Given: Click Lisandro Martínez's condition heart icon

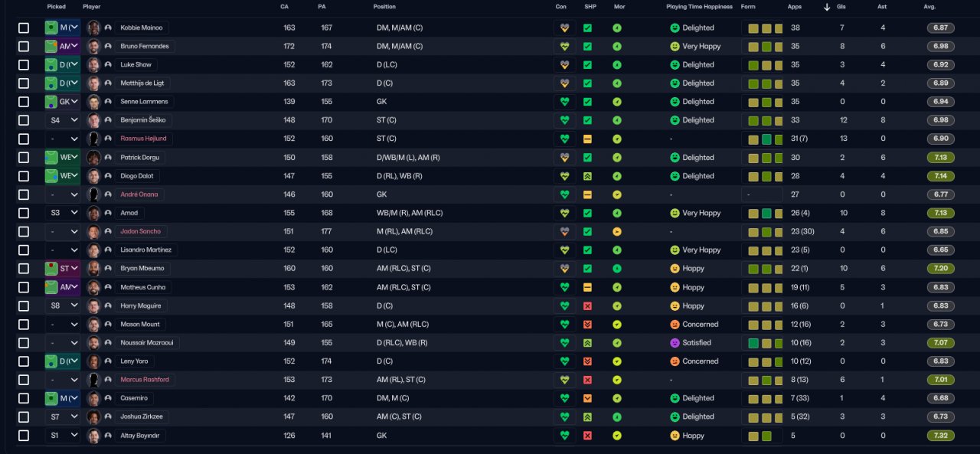Looking at the screenshot, I should click(x=565, y=250).
